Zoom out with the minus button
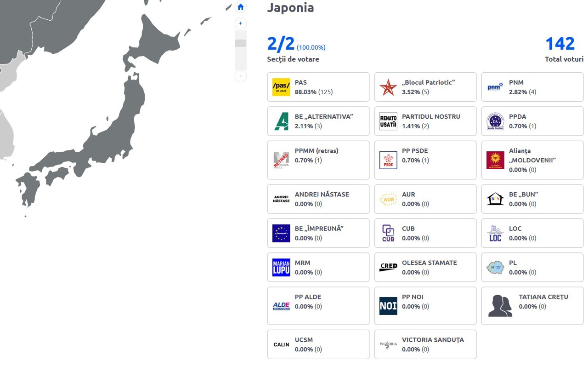Viewport: 588px width, 367px height. [240, 76]
